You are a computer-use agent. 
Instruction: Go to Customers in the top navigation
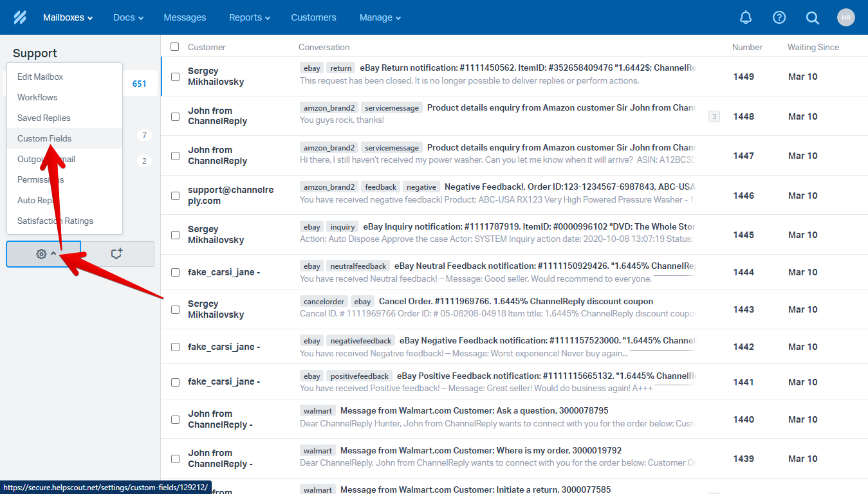[x=313, y=17]
